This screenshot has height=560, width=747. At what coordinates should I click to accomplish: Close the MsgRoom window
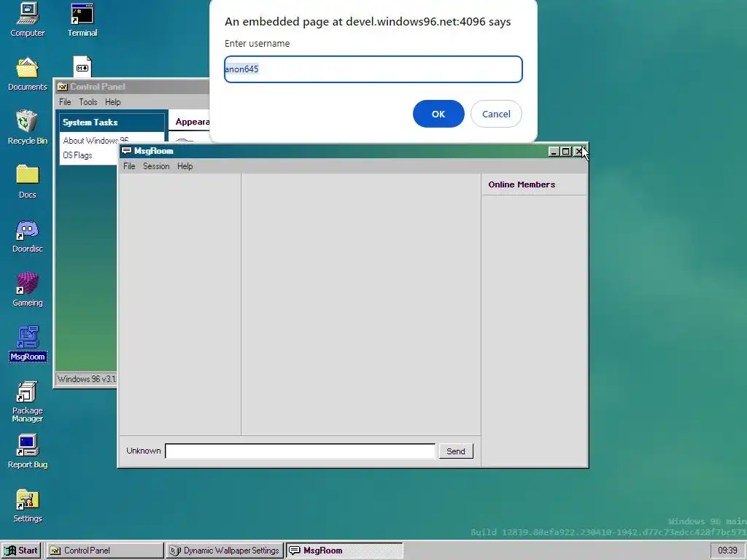578,152
